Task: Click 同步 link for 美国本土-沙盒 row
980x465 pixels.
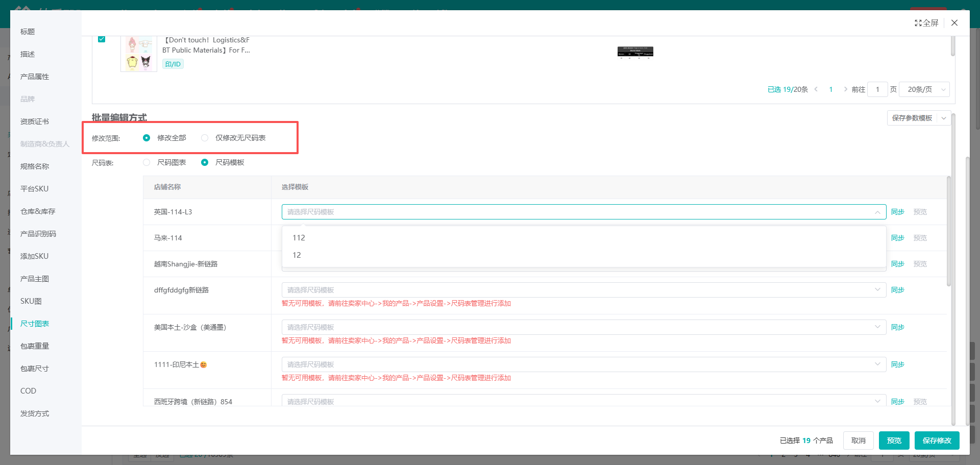Action: [897, 327]
